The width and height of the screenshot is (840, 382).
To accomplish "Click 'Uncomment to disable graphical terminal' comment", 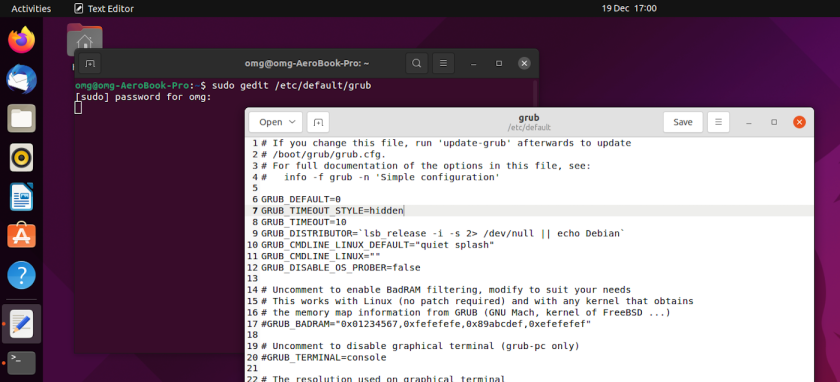I will click(420, 346).
